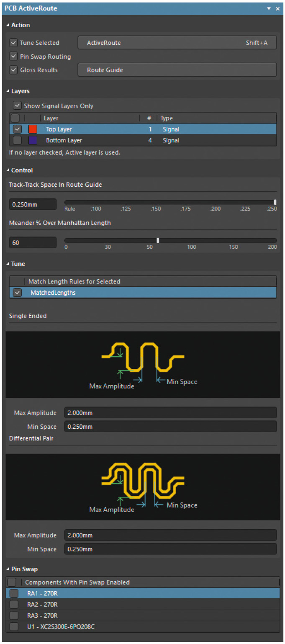285x644 pixels.
Task: Disable Pin Swap Routing checkbox
Action: tap(13, 57)
